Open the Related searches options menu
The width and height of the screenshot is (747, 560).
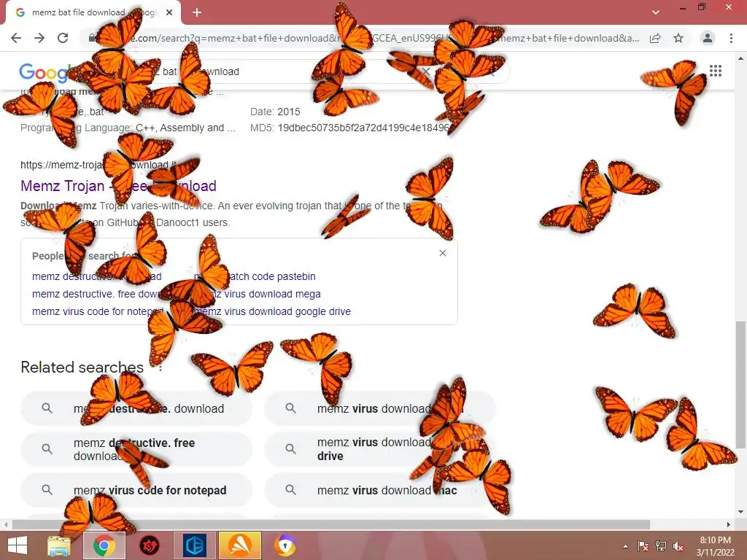pyautogui.click(x=160, y=368)
